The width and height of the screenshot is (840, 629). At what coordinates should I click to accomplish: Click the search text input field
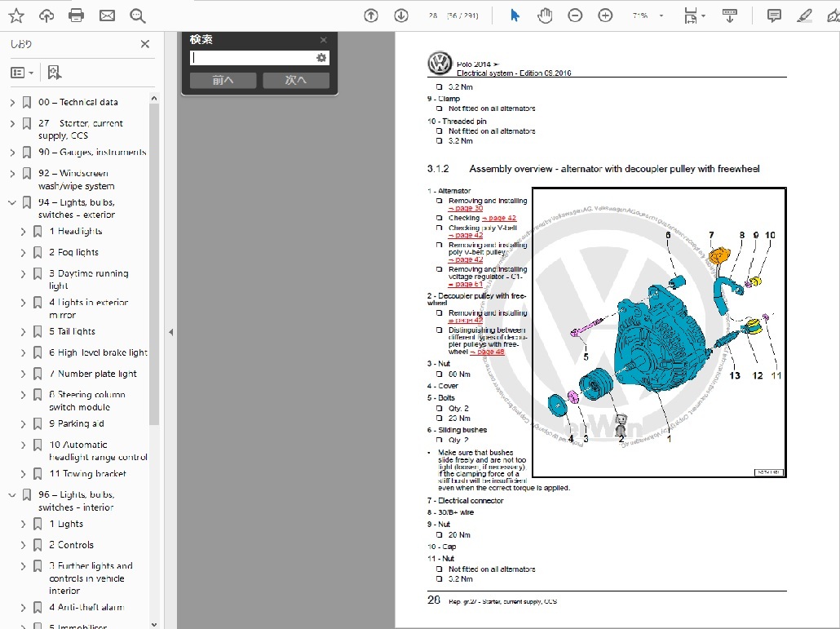pos(252,58)
